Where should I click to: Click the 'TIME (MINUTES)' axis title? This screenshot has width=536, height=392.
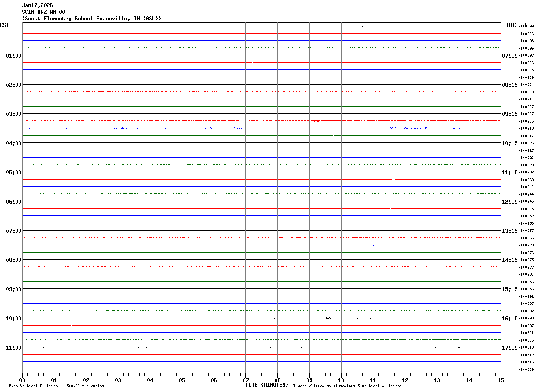pos(267,385)
